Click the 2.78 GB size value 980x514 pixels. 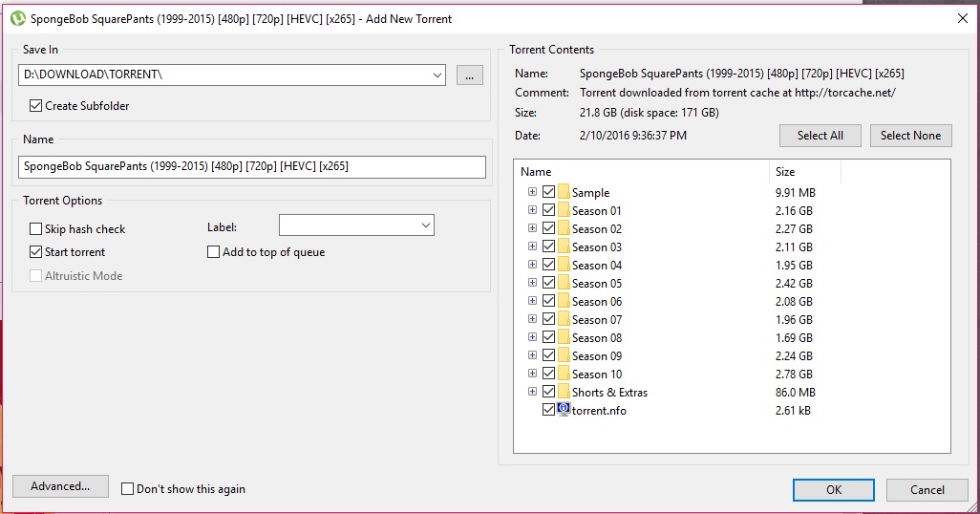794,374
